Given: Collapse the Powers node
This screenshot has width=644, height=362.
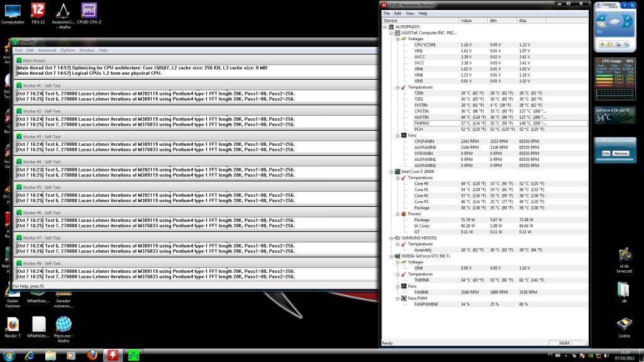Looking at the screenshot, I should click(x=397, y=214).
